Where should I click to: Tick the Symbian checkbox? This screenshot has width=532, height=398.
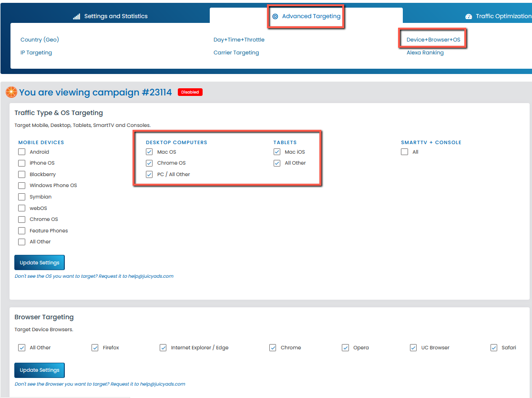[x=22, y=197]
